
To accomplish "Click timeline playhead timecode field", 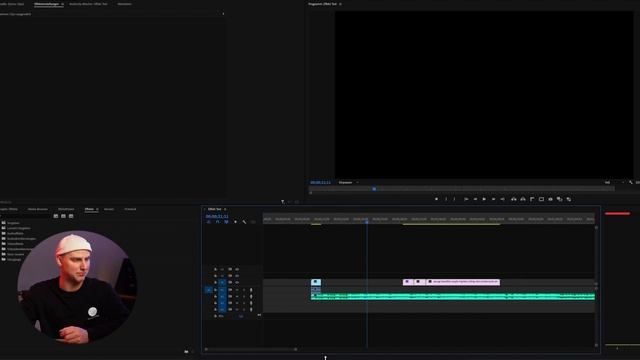I will click(217, 216).
